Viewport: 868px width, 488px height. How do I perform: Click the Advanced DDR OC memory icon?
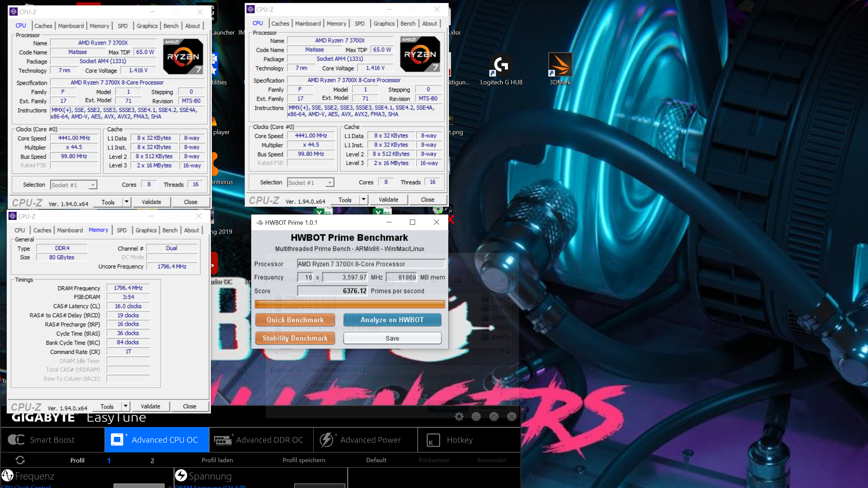pos(223,440)
